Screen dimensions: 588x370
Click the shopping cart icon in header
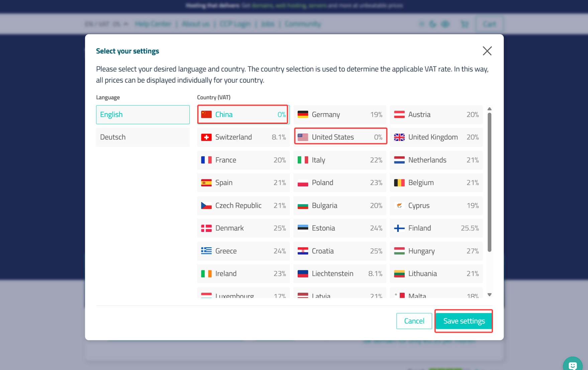click(x=464, y=24)
